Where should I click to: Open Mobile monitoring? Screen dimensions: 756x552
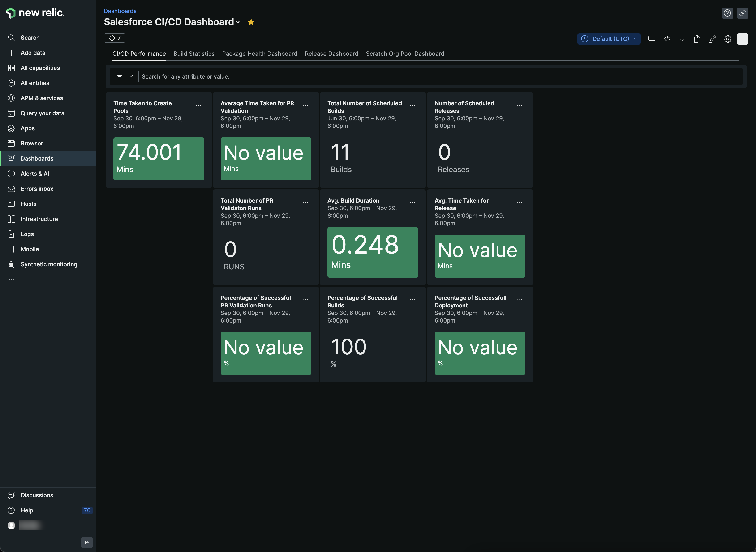48,249
